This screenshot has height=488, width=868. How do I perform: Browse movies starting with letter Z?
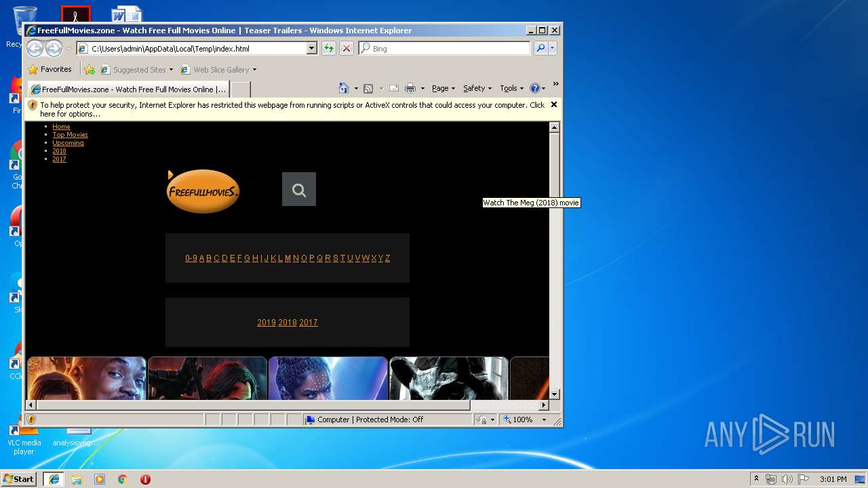(387, 258)
